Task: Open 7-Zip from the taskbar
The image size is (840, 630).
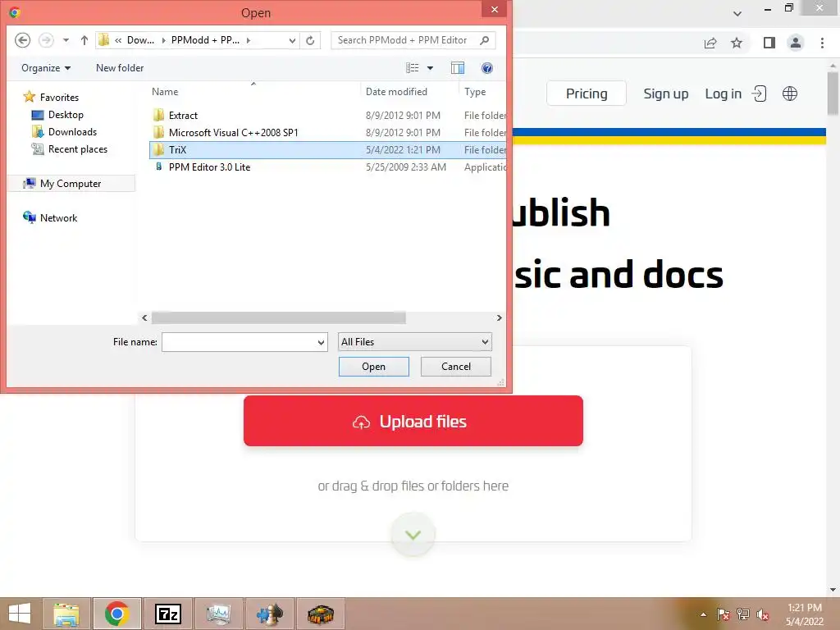Action: (167, 614)
